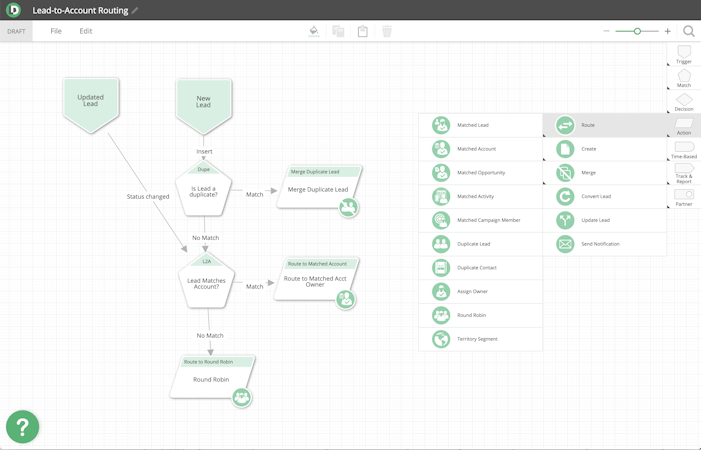The height and width of the screenshot is (450, 701).
Task: Select the Track & Report palette item
Action: [x=684, y=173]
